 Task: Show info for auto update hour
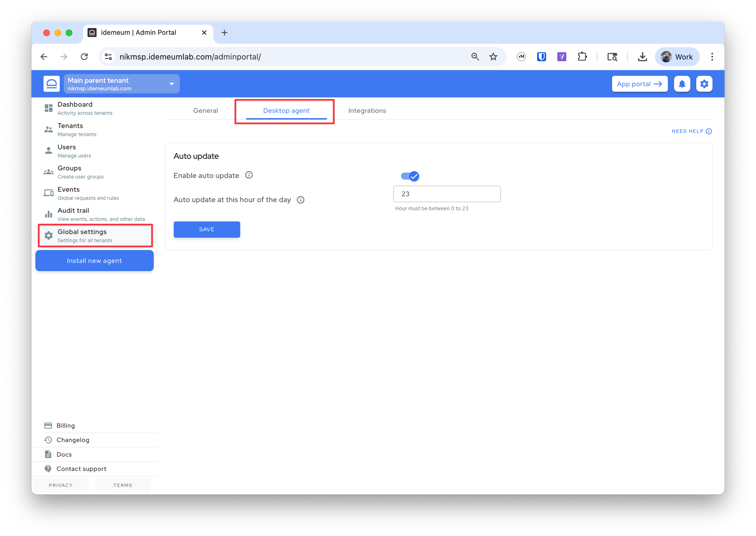[x=301, y=200]
